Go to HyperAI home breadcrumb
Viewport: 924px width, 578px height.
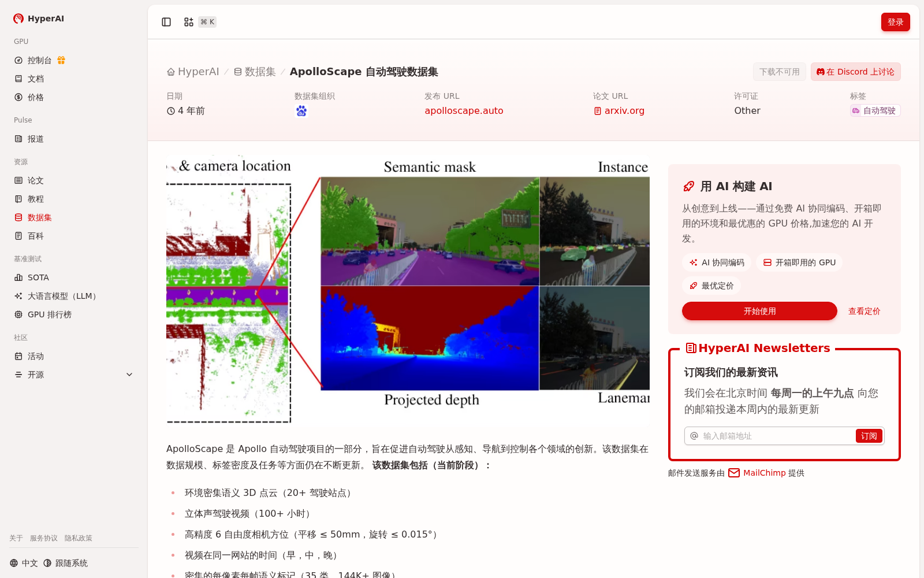(193, 72)
